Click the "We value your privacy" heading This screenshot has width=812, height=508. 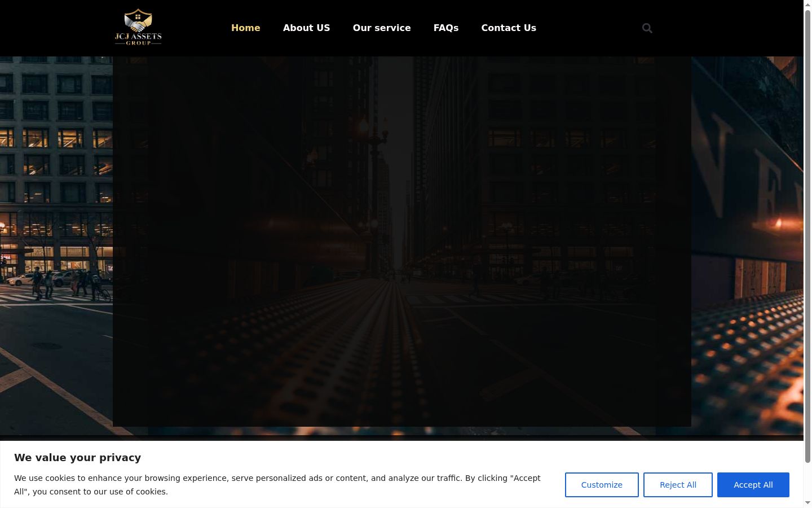pyautogui.click(x=77, y=458)
